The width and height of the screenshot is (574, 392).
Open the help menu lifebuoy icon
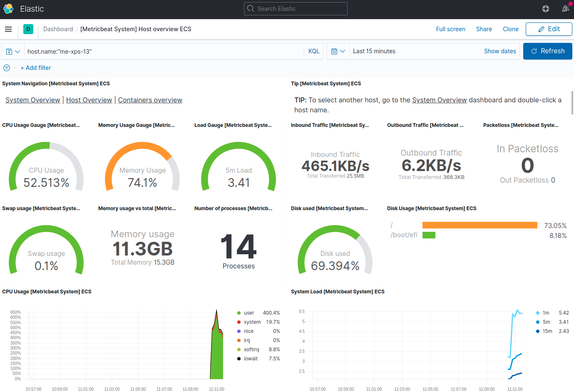(x=546, y=9)
